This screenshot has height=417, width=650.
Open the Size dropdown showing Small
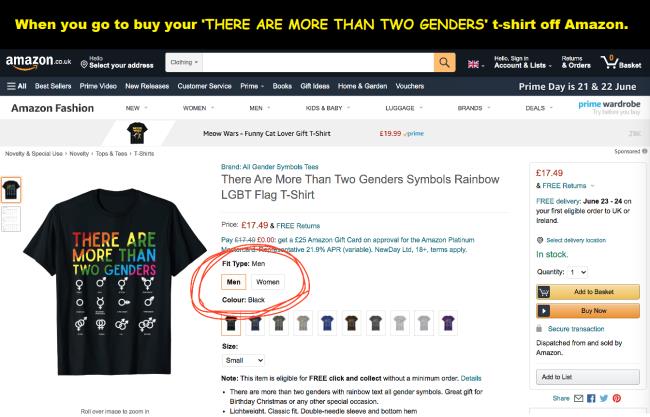tap(243, 361)
